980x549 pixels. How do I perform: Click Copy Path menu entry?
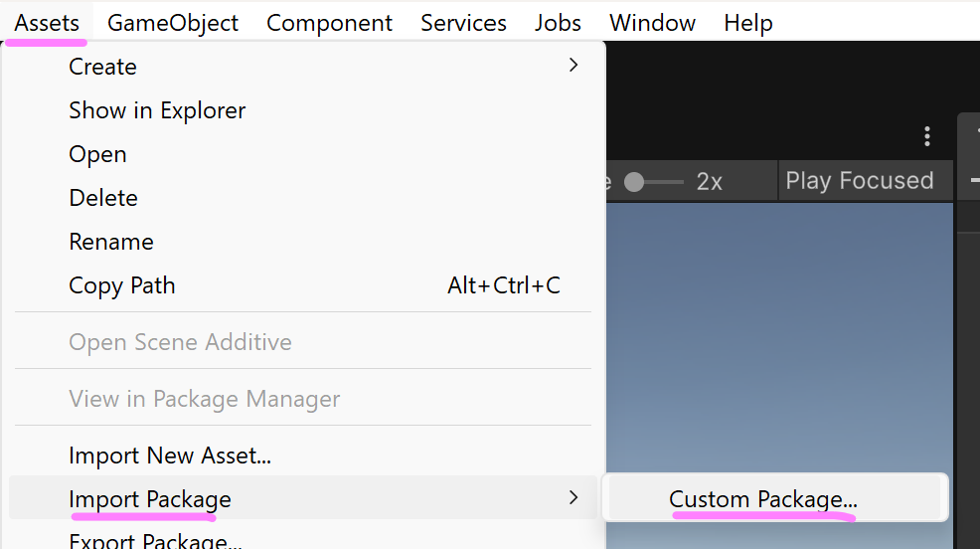click(121, 285)
